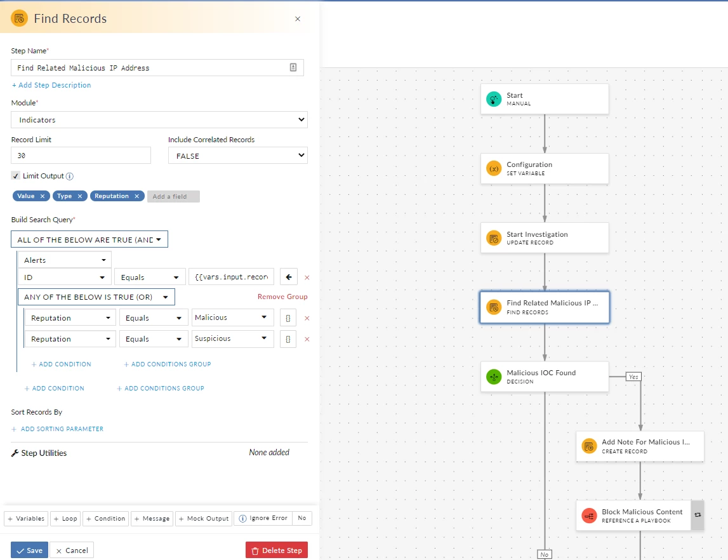Open the Alerts module dropdown

65,260
